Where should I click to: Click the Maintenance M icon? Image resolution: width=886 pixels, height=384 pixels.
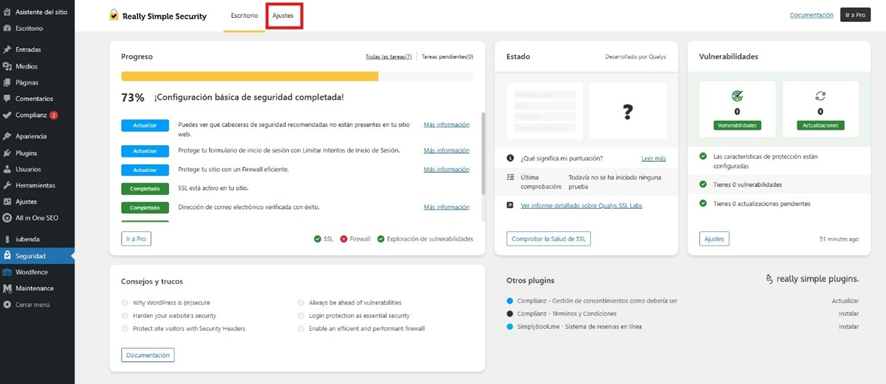tap(7, 289)
